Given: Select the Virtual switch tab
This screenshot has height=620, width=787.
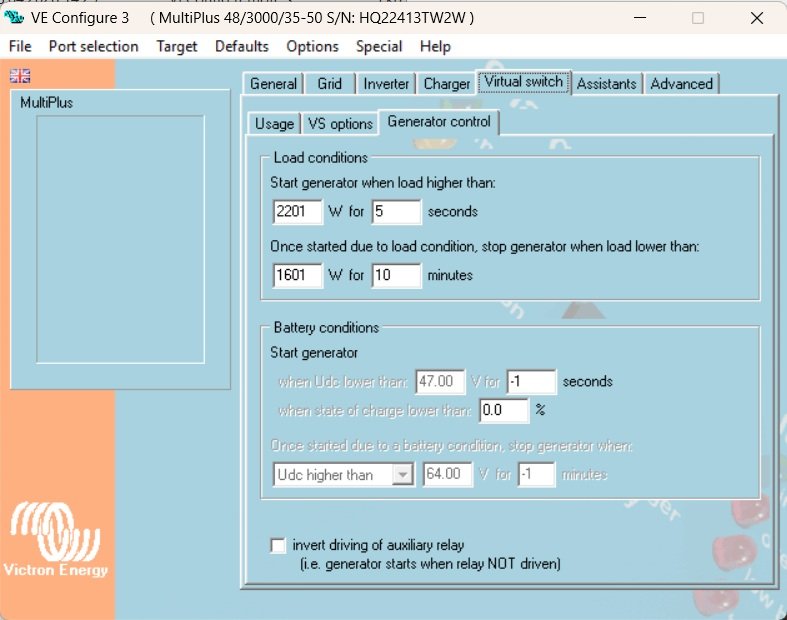Looking at the screenshot, I should click(523, 81).
